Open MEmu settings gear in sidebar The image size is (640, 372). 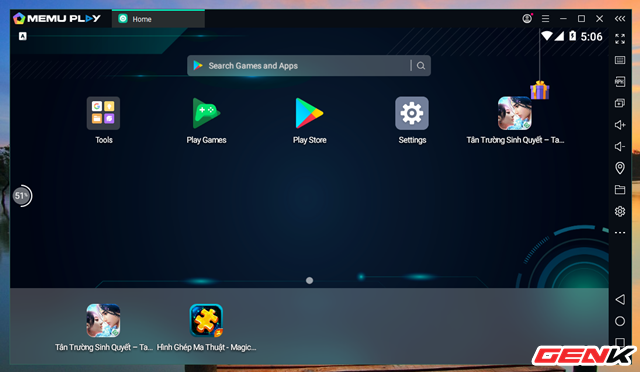coord(620,211)
